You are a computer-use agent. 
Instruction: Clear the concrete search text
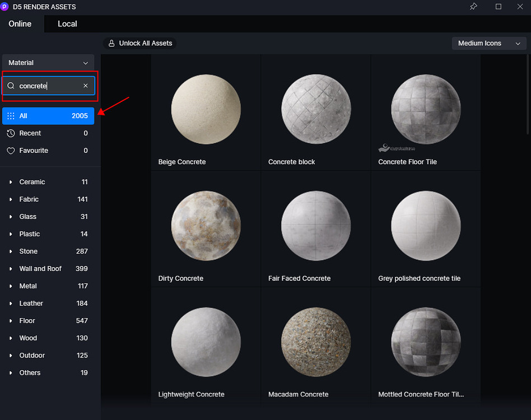(86, 86)
